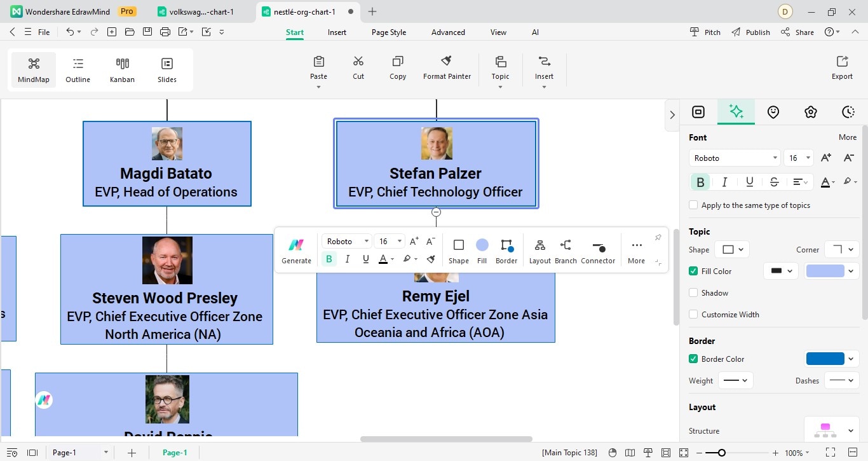Open the Page-1 page selector dropdown

click(x=79, y=453)
